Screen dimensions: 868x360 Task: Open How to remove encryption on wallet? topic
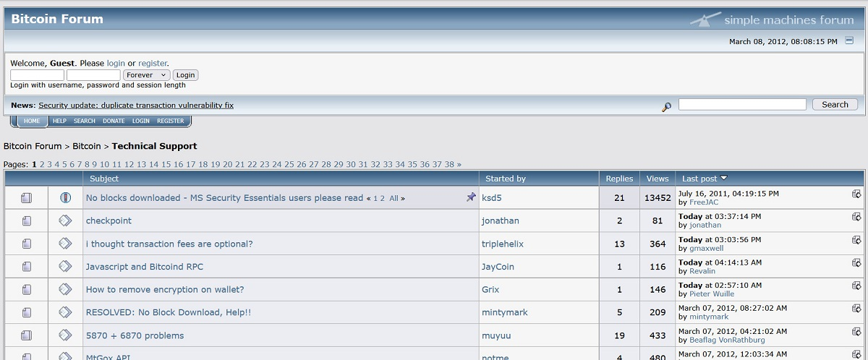(x=165, y=290)
